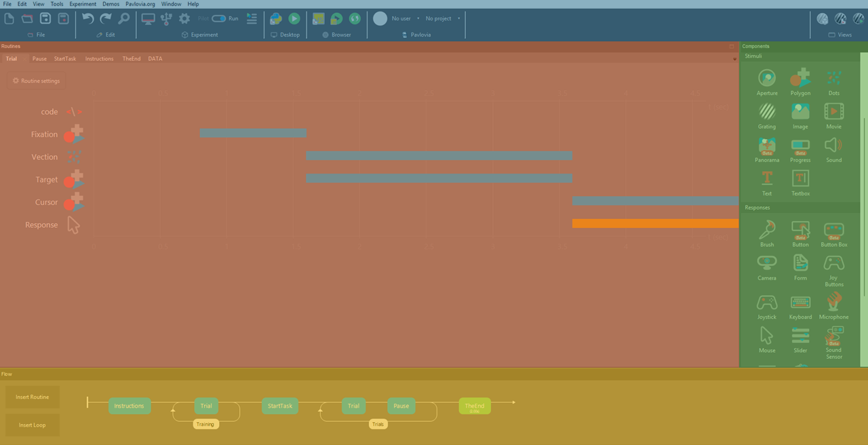Collapse the Stimuli components section
Screen dimensions: 868x445
click(753, 56)
